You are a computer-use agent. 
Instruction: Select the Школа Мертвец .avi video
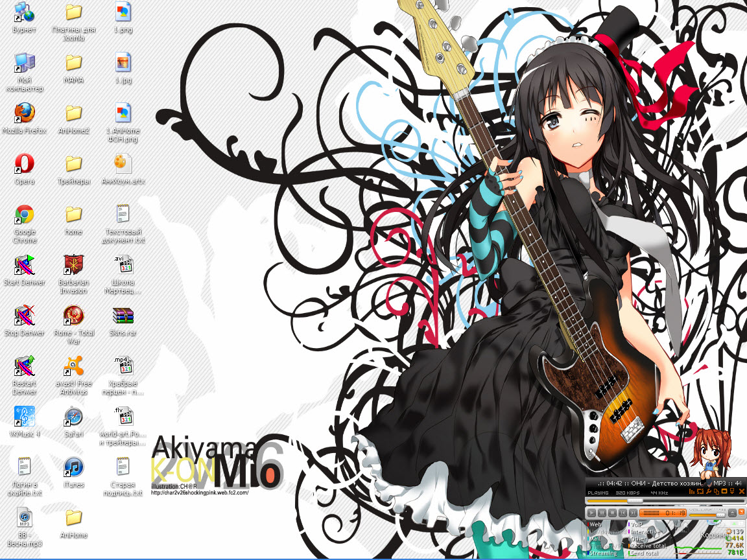tap(123, 274)
